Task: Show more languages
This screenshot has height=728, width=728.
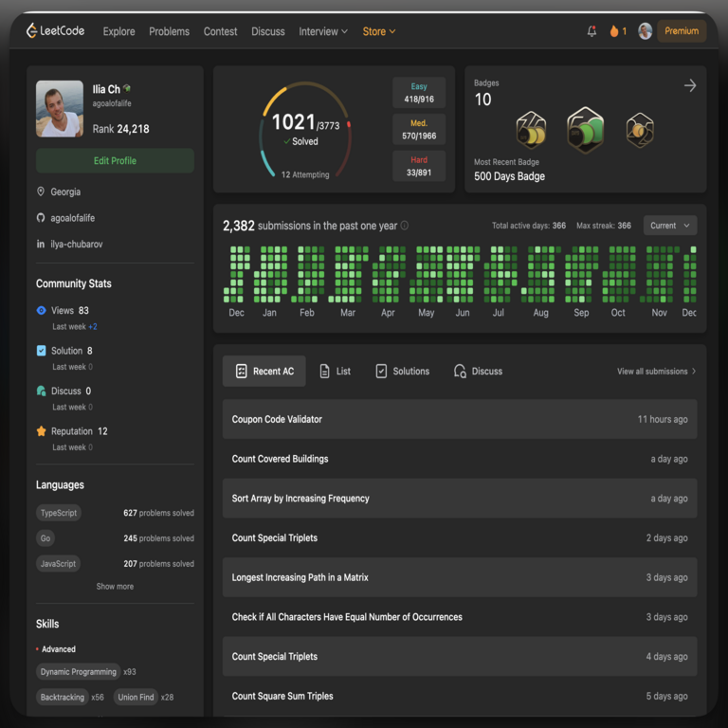Action: [115, 587]
